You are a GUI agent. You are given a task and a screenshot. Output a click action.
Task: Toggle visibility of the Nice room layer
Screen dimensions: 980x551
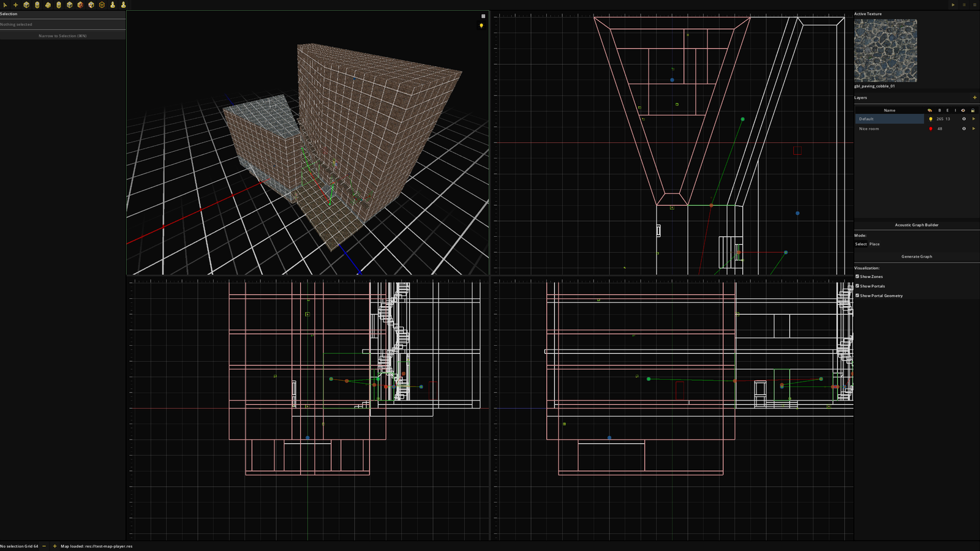pos(964,129)
